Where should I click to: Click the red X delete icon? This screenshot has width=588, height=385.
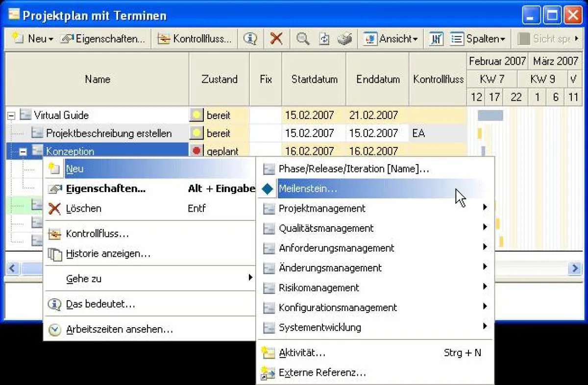(x=276, y=39)
